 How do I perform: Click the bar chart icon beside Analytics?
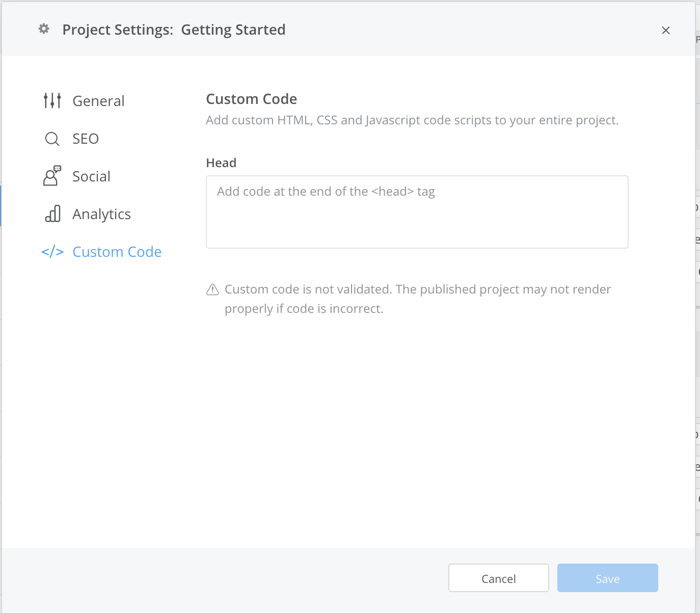tap(52, 214)
